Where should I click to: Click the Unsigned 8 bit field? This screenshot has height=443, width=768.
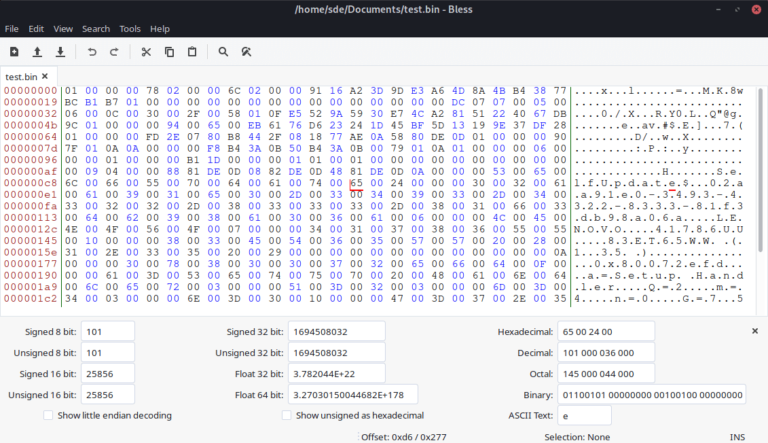108,352
